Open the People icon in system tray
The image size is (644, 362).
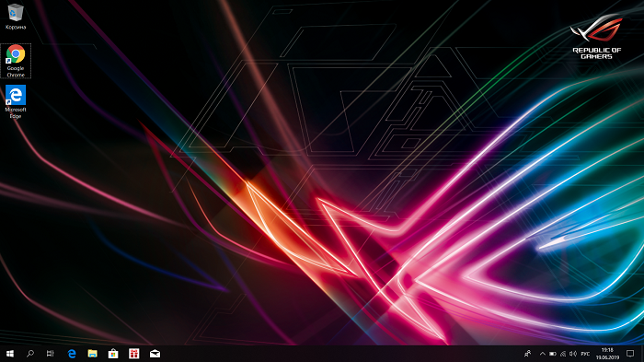pos(527,354)
